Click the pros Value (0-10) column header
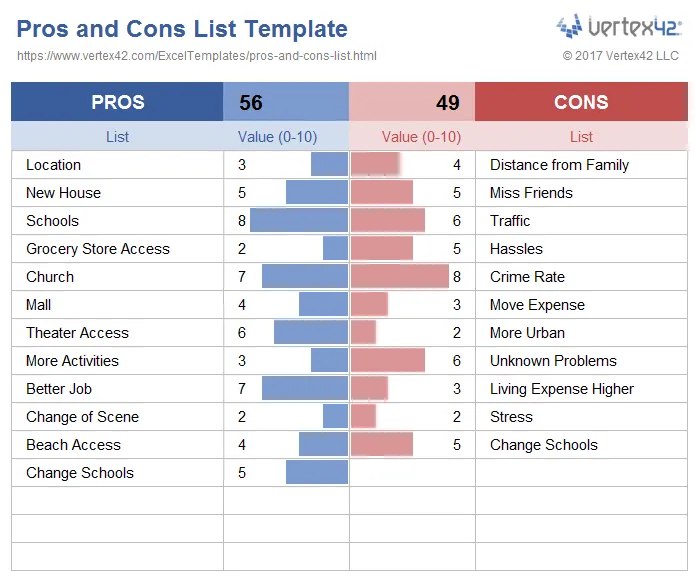 (277, 137)
